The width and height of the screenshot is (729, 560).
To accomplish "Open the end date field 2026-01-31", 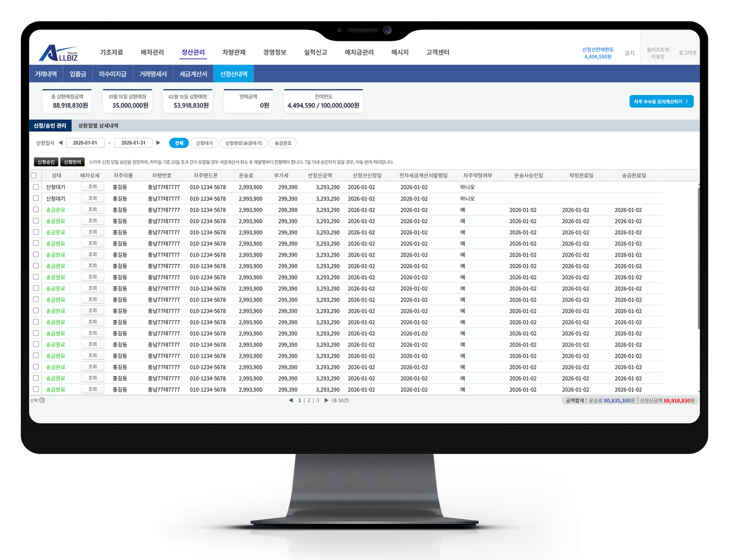I will [133, 143].
